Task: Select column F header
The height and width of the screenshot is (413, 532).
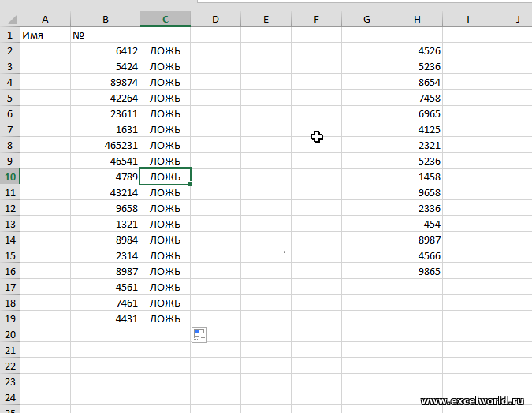Action: pos(316,20)
